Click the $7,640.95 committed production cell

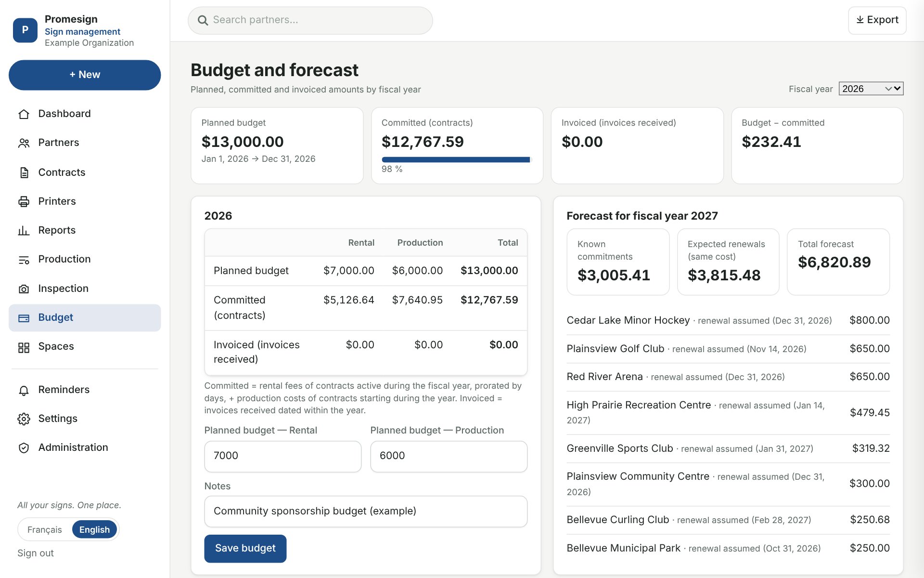point(417,300)
